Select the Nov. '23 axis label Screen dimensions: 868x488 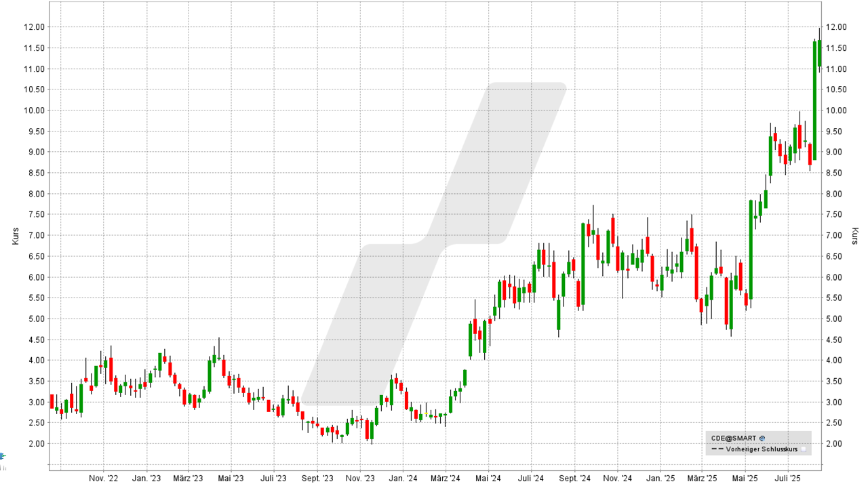pyautogui.click(x=360, y=478)
